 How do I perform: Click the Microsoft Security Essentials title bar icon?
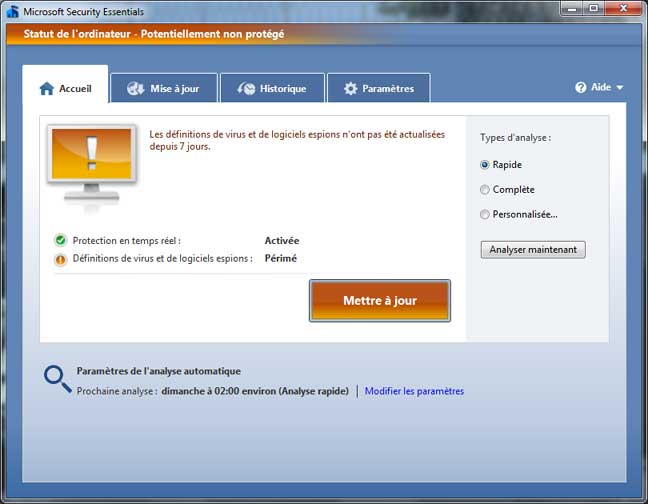point(12,11)
